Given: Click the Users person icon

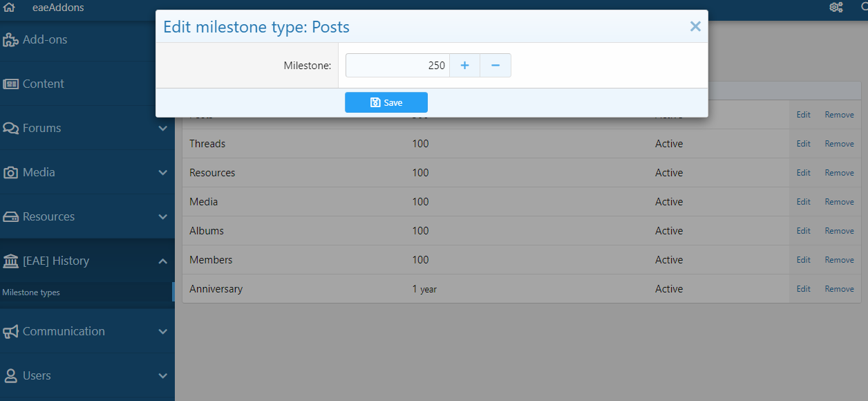Looking at the screenshot, I should tap(10, 376).
